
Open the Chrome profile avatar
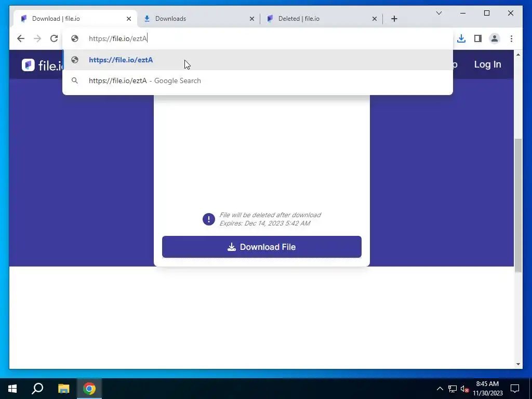495,38
